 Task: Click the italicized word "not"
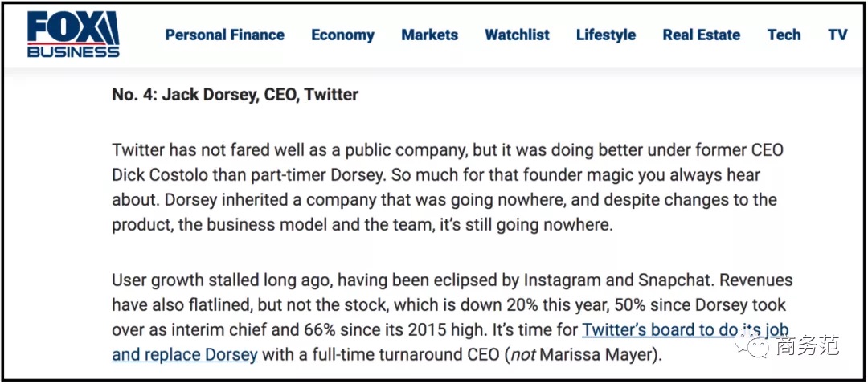tap(522, 354)
